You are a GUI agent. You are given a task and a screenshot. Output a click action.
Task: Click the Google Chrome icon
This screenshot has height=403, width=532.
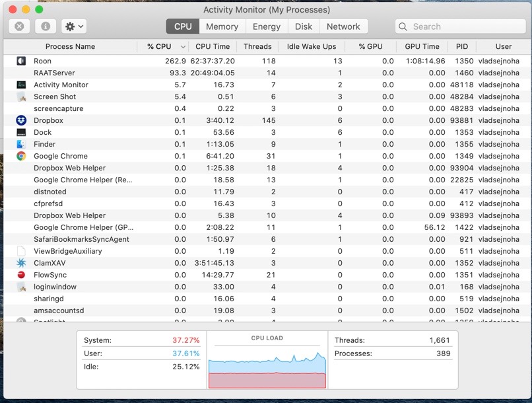point(21,156)
